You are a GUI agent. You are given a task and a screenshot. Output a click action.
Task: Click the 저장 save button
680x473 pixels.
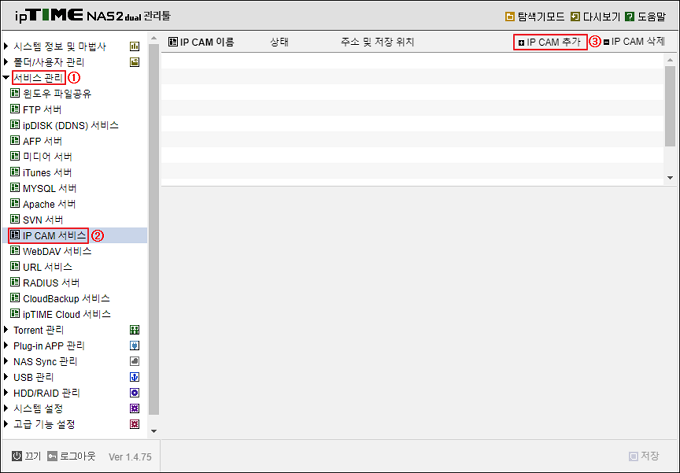[x=644, y=456]
